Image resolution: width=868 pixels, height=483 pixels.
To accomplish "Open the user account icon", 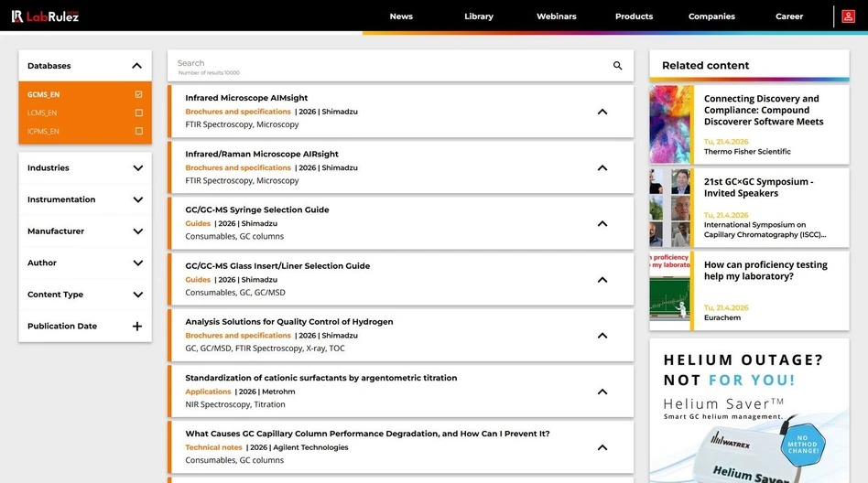I will click(849, 16).
